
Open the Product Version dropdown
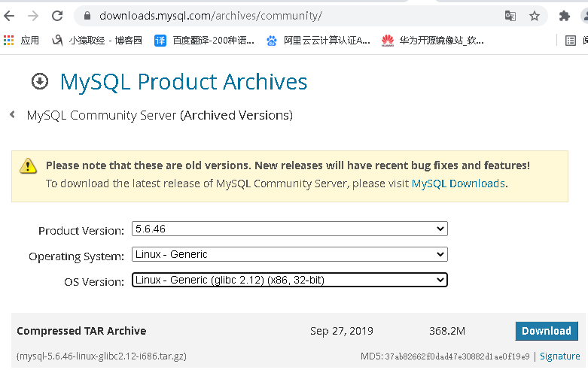289,229
